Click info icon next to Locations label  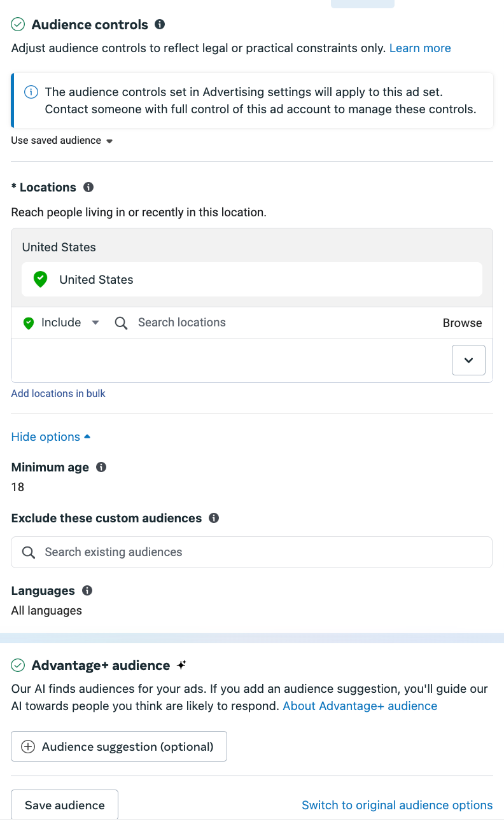coord(88,187)
